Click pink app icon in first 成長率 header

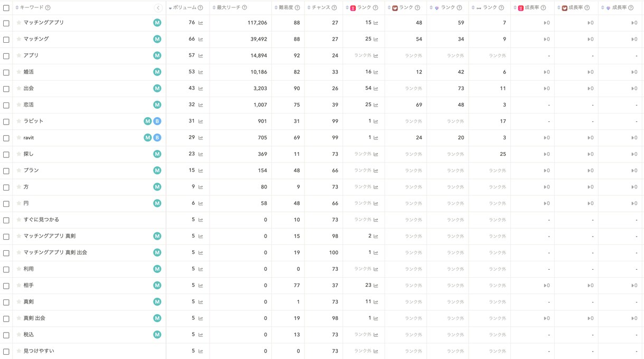pos(521,8)
